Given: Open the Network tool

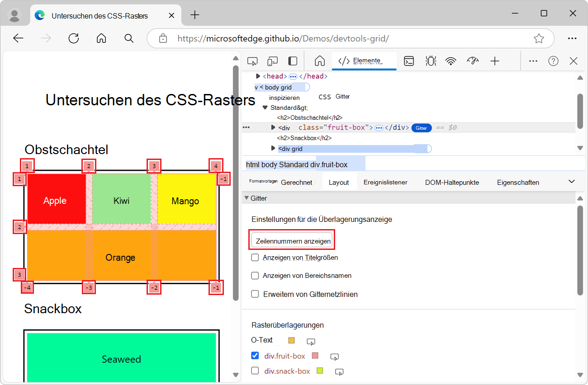Looking at the screenshot, I should coord(451,61).
